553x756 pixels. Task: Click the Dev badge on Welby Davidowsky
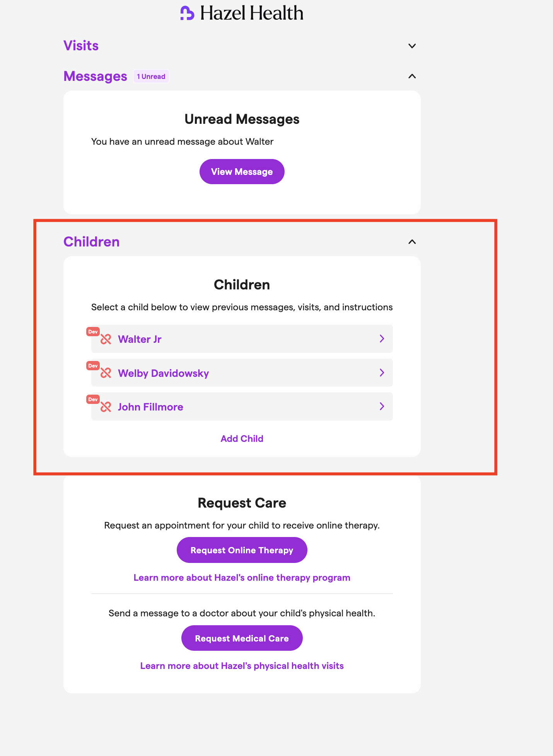(x=93, y=366)
